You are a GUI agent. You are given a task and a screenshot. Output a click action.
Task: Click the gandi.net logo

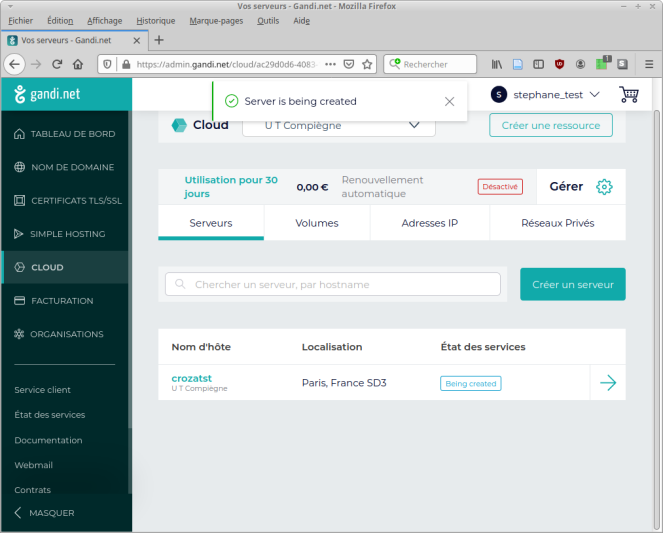47,94
